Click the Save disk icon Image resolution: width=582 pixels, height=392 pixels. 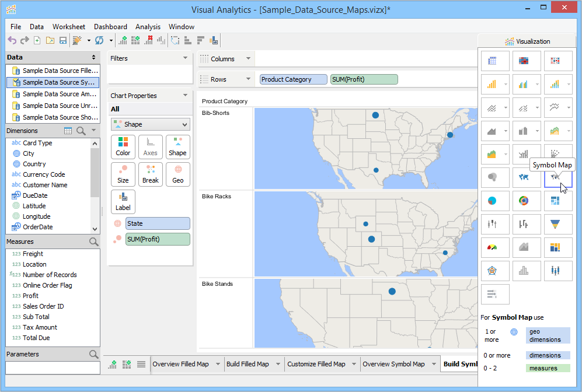click(62, 40)
